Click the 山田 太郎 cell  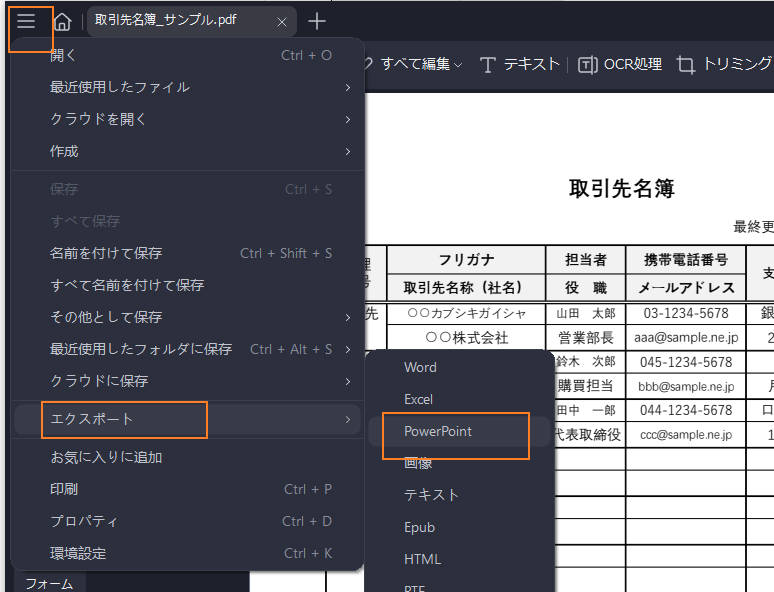point(585,314)
